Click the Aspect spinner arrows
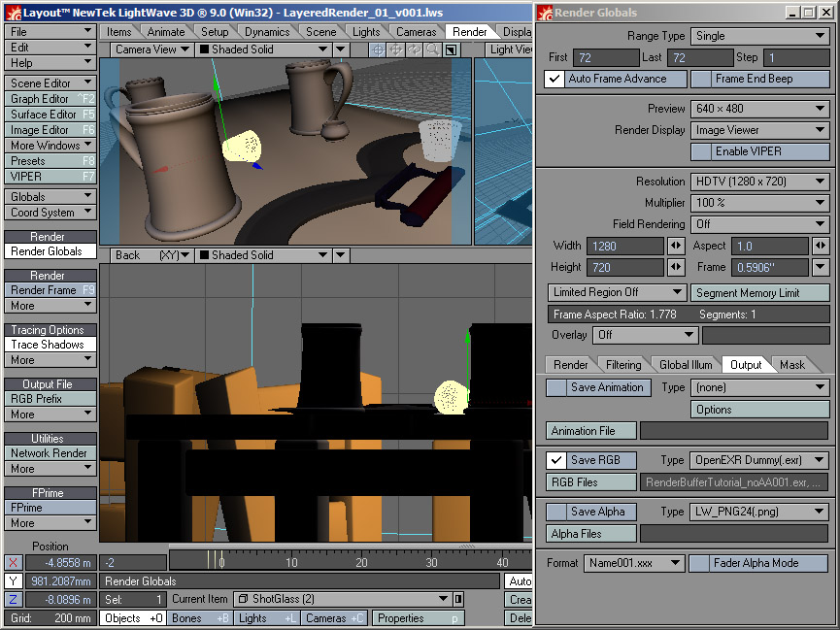The height and width of the screenshot is (630, 840). pyautogui.click(x=820, y=247)
